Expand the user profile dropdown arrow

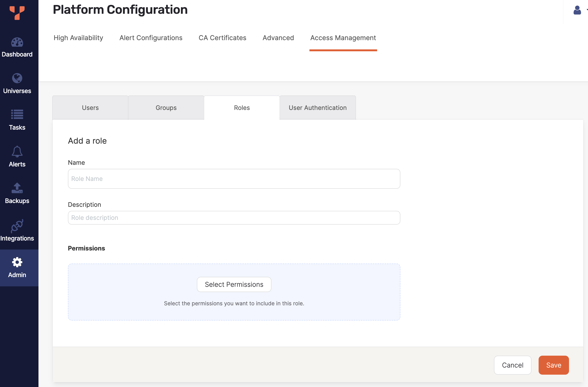(x=587, y=10)
